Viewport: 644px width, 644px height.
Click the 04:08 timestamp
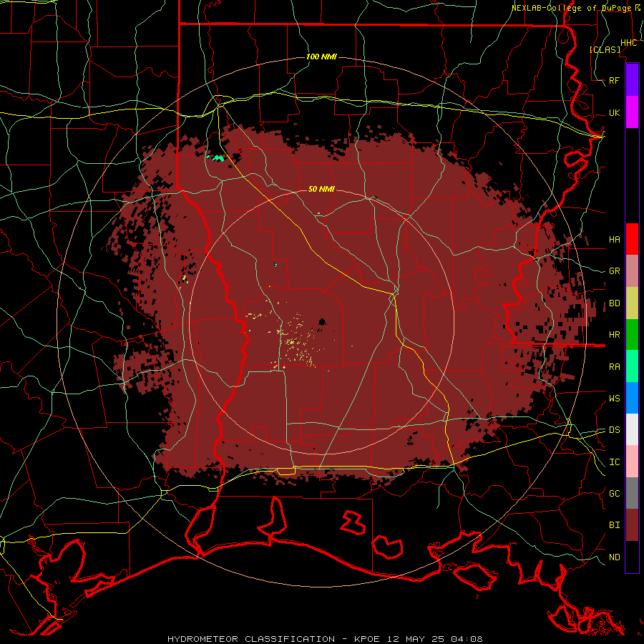coord(466,639)
